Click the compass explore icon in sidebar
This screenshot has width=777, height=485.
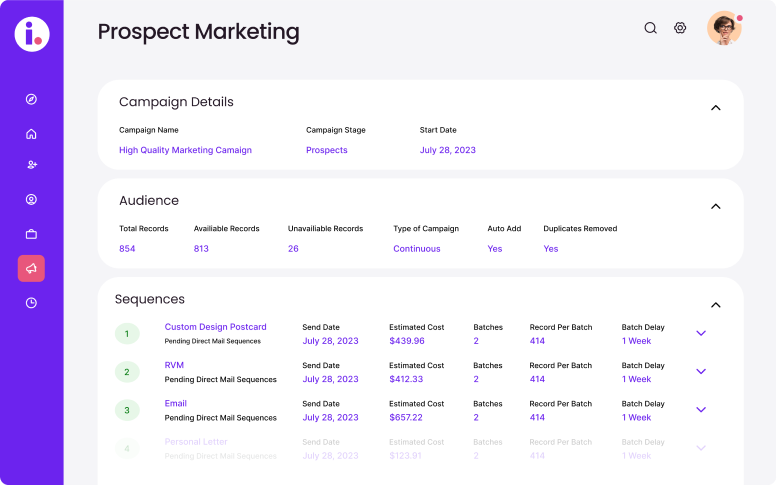click(31, 99)
